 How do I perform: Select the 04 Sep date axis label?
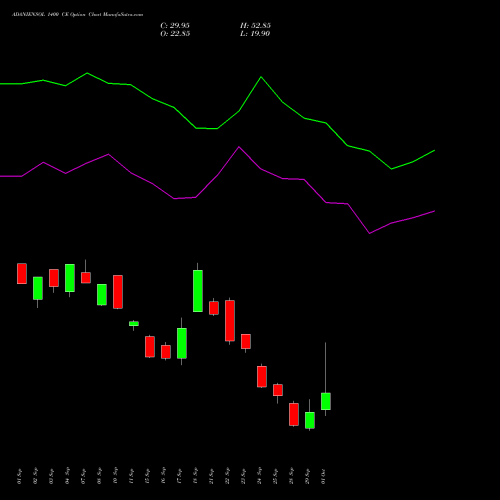coord(68,476)
